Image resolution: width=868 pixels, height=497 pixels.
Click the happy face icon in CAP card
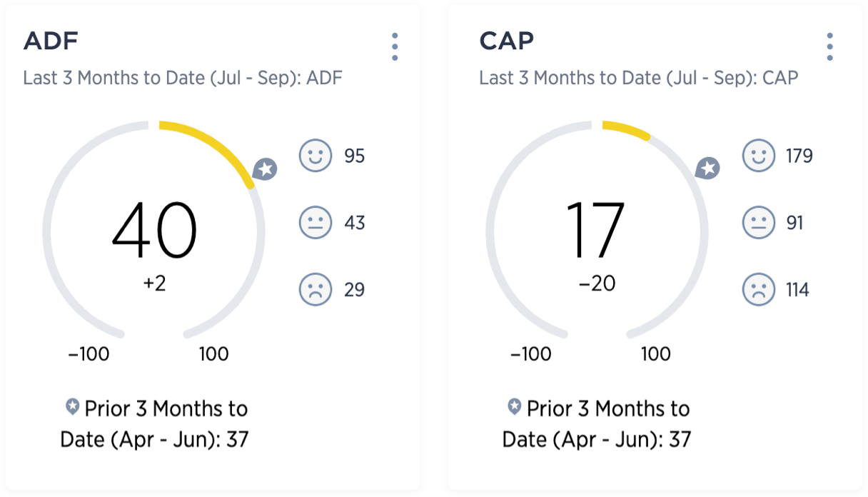click(759, 156)
